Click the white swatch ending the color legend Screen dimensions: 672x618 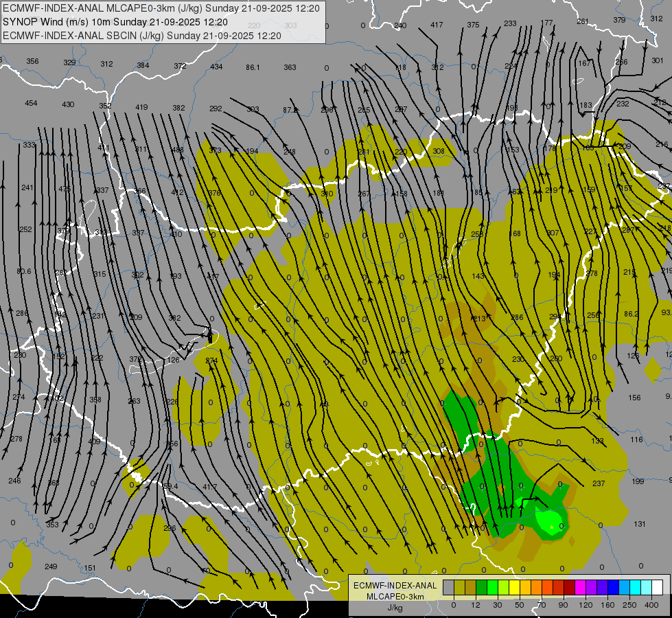point(658,587)
